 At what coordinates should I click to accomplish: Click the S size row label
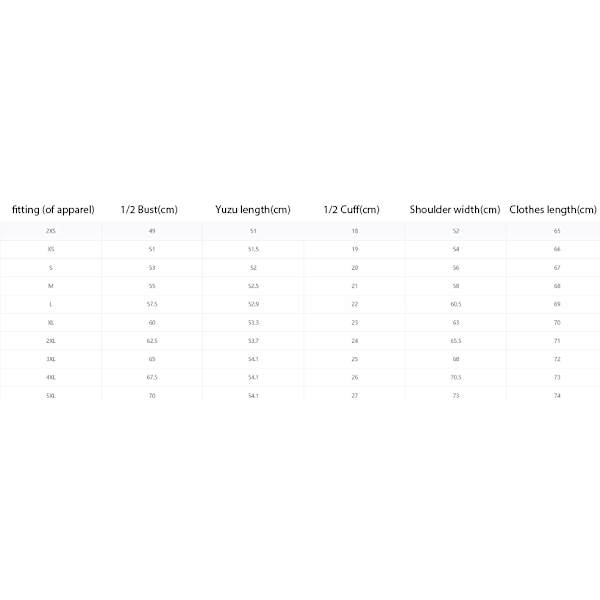click(51, 268)
